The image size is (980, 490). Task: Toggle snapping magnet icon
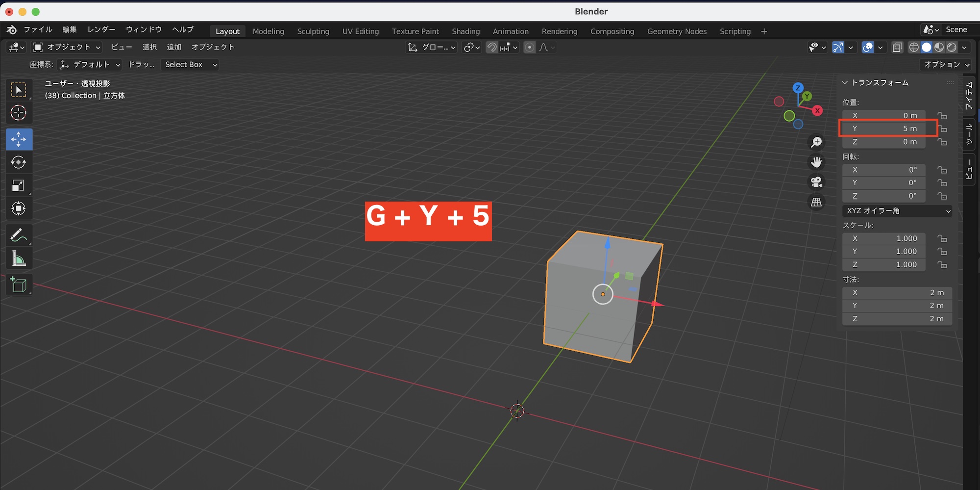[x=491, y=48]
